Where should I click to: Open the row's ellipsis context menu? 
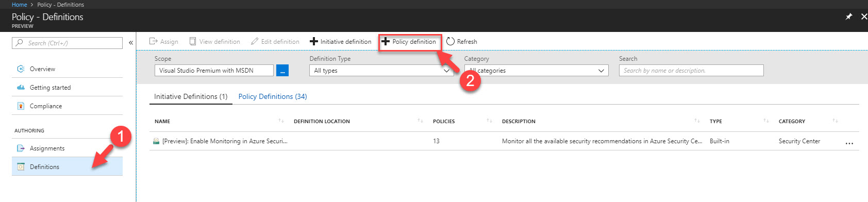coord(849,144)
